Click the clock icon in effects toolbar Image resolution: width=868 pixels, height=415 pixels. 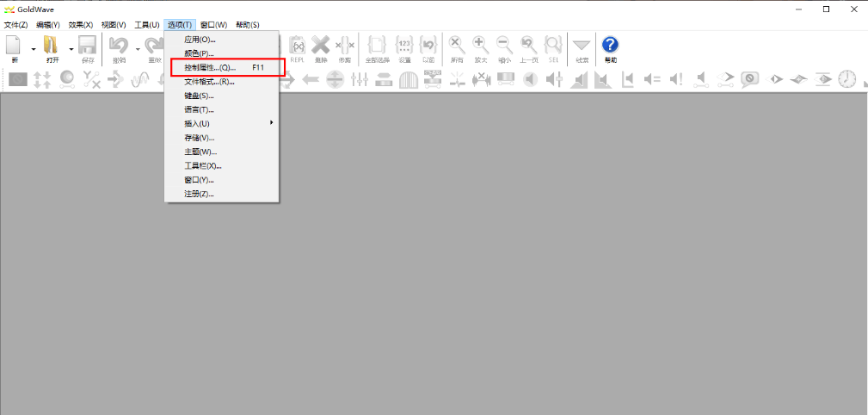(x=847, y=79)
